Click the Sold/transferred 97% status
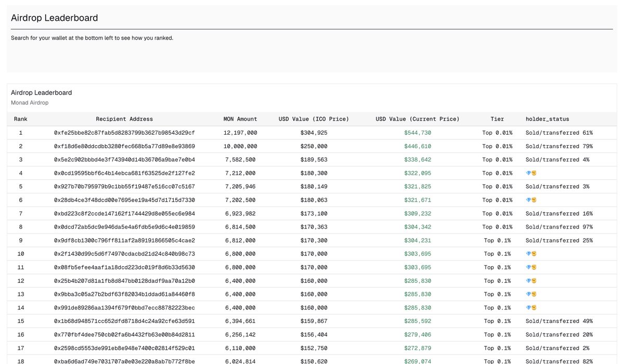This screenshot has width=624, height=364. 559,227
